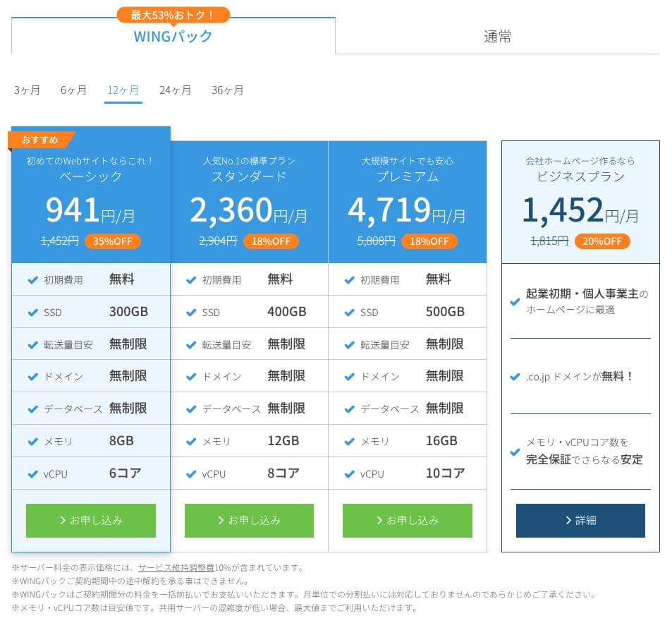The image size is (672, 623).
Task: Click the 人気No.1の標準プラン tagline
Action: coord(249,161)
